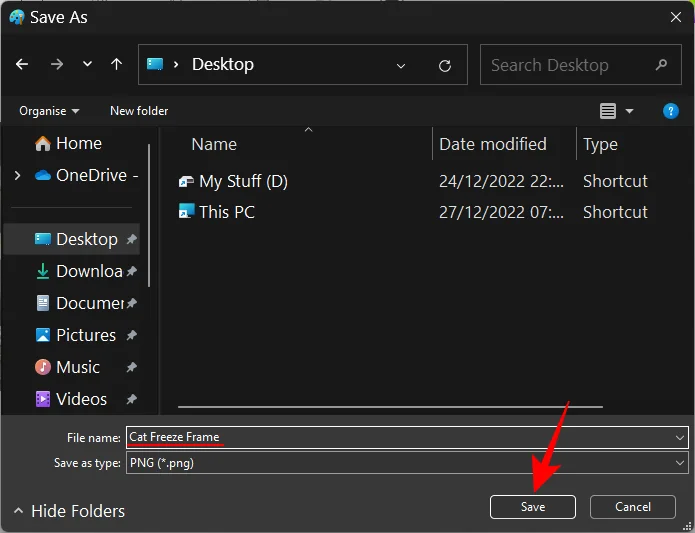Collapse folder pane with Hide Folders
Viewport: 695px width, 533px height.
68,511
